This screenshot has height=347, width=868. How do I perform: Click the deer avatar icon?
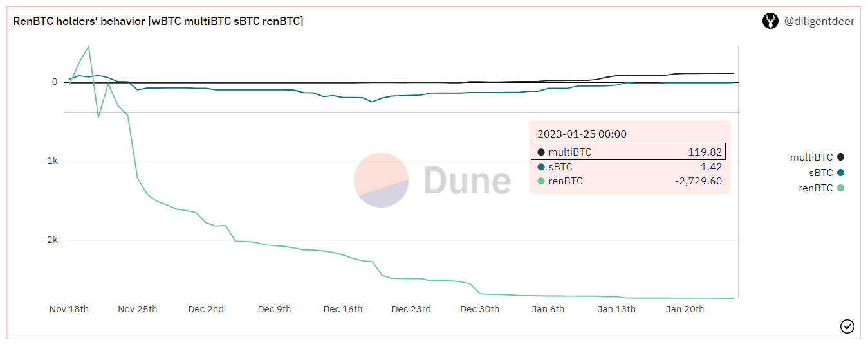click(x=770, y=21)
